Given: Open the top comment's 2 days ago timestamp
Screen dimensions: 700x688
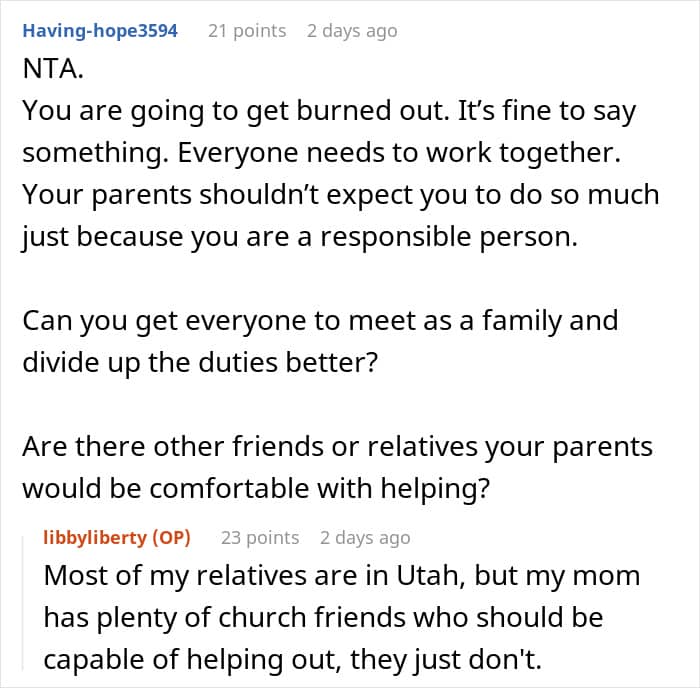Looking at the screenshot, I should tap(351, 31).
